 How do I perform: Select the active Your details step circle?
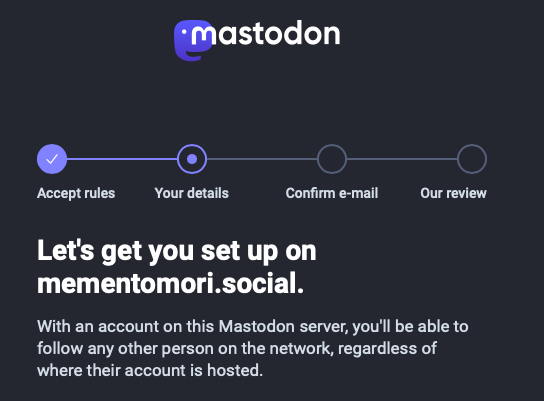pyautogui.click(x=192, y=159)
